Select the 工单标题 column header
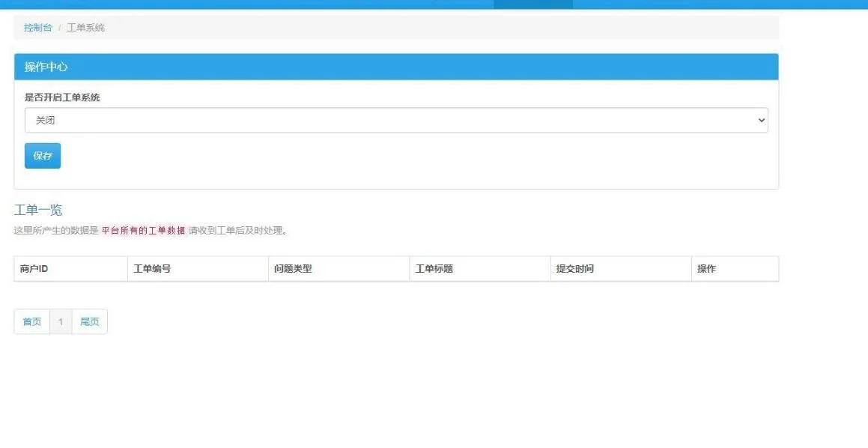 pos(434,269)
